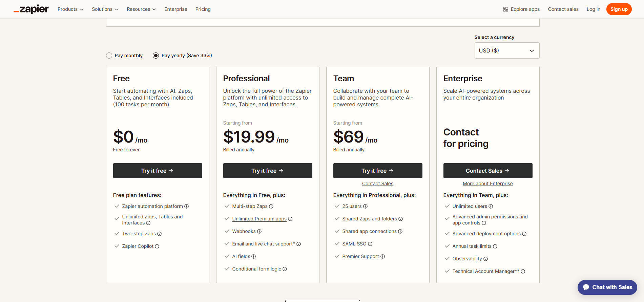The width and height of the screenshot is (644, 302).
Task: Click the Free forever text
Action: pos(126,150)
